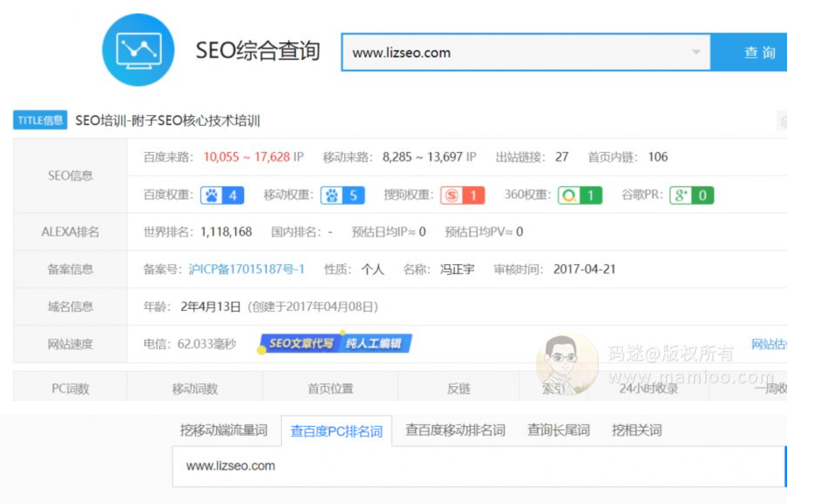Click the 域名信息 row label
This screenshot has width=828, height=504.
70,306
